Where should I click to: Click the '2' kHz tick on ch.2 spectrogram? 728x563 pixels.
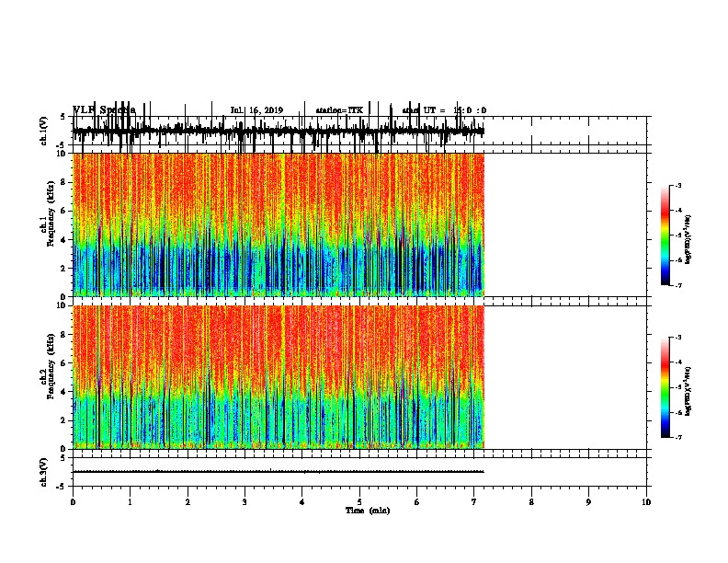pos(63,420)
